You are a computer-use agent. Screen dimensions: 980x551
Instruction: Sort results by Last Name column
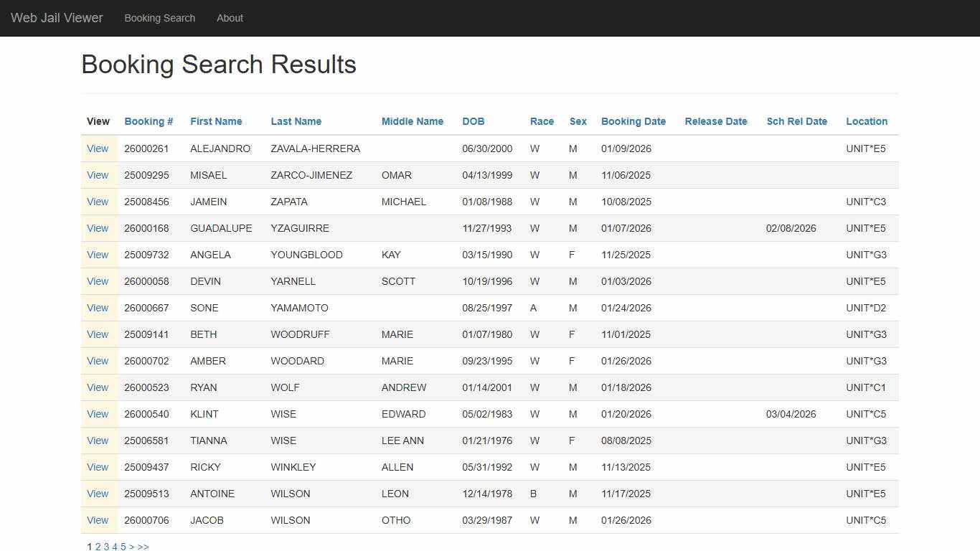tap(296, 121)
